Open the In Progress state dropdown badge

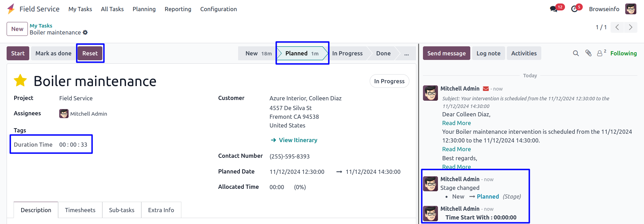389,81
